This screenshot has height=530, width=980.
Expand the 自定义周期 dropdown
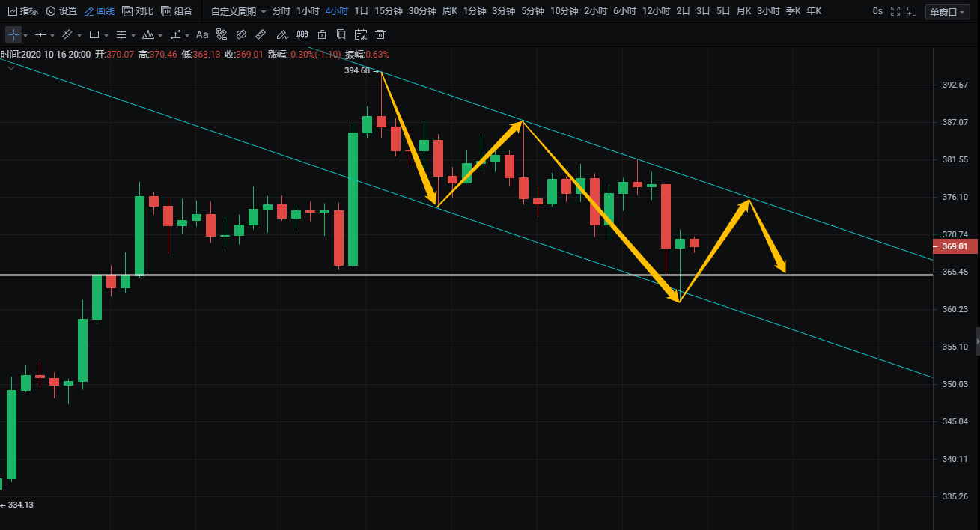tap(239, 11)
